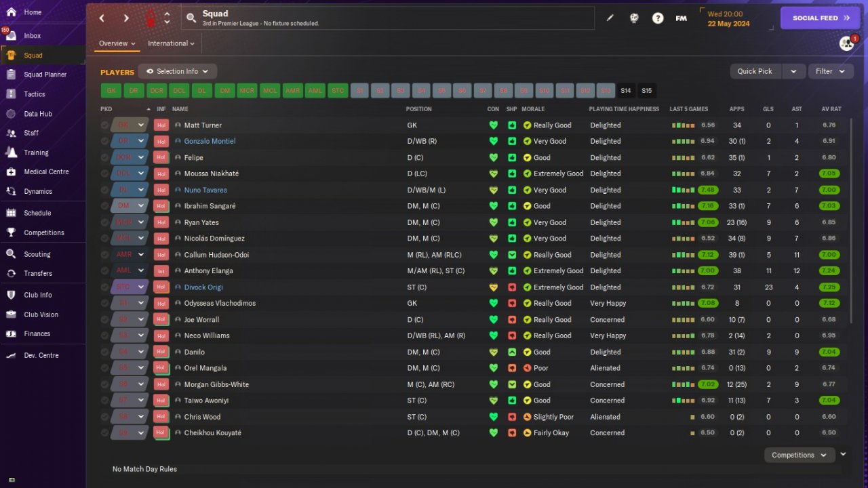
Task: Open the Schedule calendar icon
Action: click(11, 213)
